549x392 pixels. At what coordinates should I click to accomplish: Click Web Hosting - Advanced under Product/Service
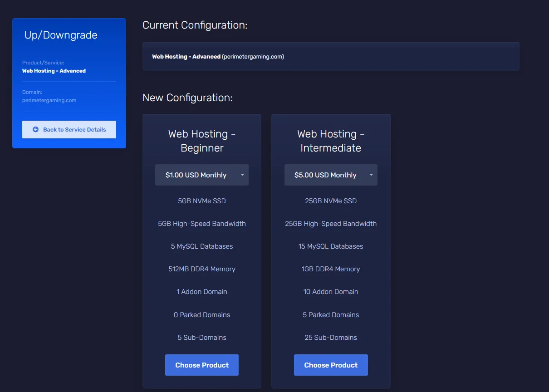point(54,71)
